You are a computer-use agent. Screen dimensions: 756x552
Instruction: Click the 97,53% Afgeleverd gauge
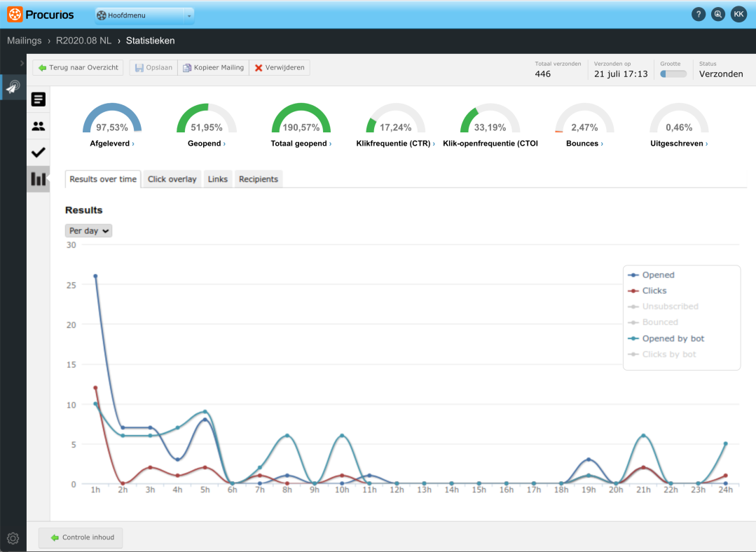112,118
